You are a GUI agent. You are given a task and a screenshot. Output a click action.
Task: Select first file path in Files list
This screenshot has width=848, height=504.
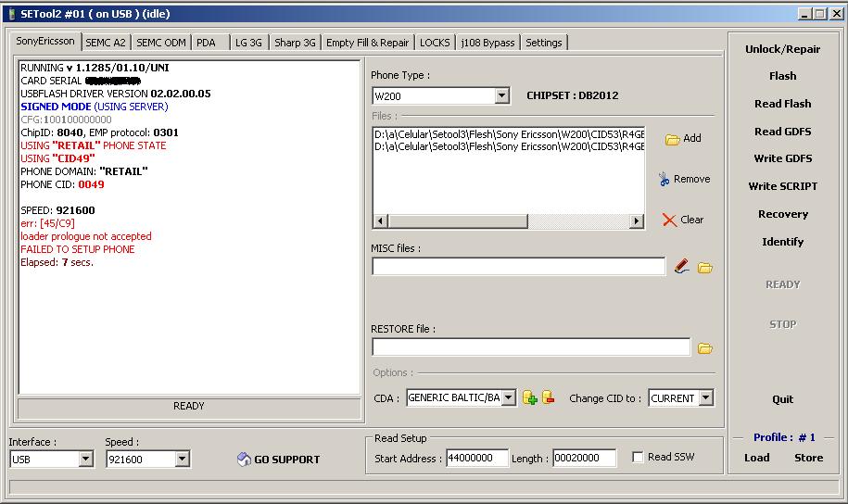click(509, 134)
